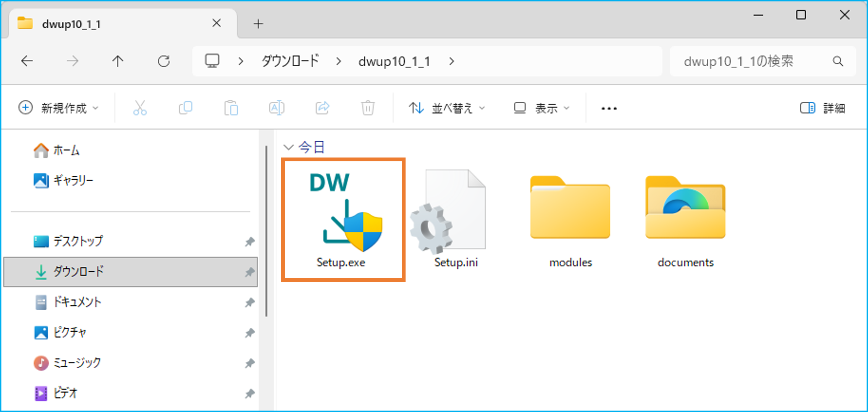Toggle the 詳細 details pane

[822, 108]
